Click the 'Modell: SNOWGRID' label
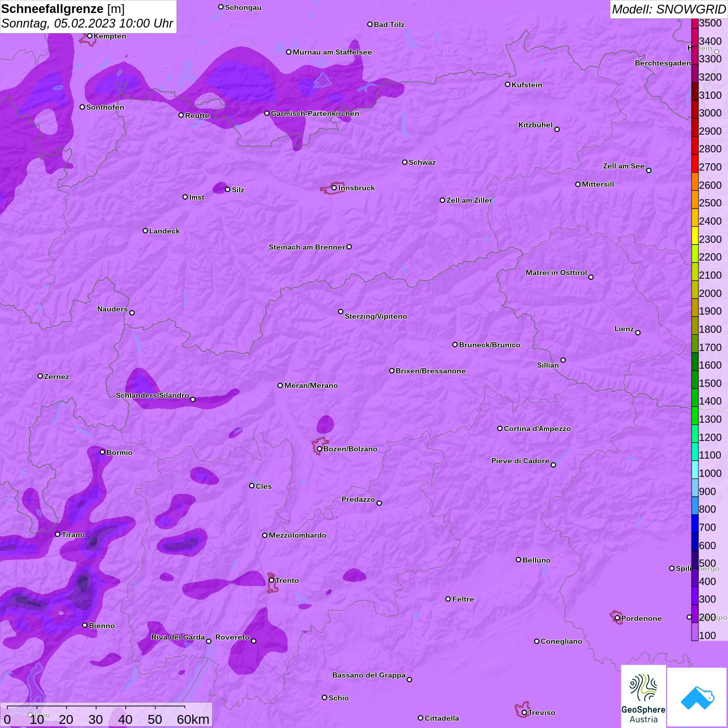Screen dimensions: 728x728 pyautogui.click(x=669, y=9)
